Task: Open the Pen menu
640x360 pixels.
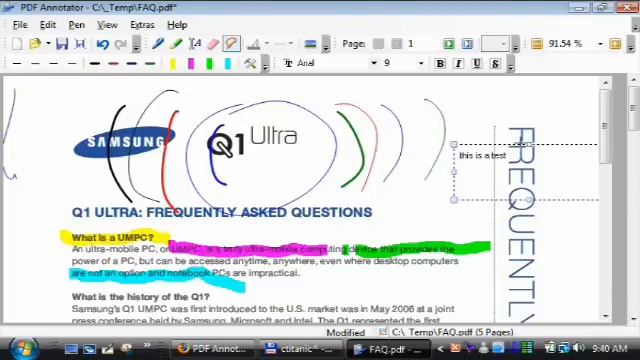Action: pyautogui.click(x=76, y=25)
